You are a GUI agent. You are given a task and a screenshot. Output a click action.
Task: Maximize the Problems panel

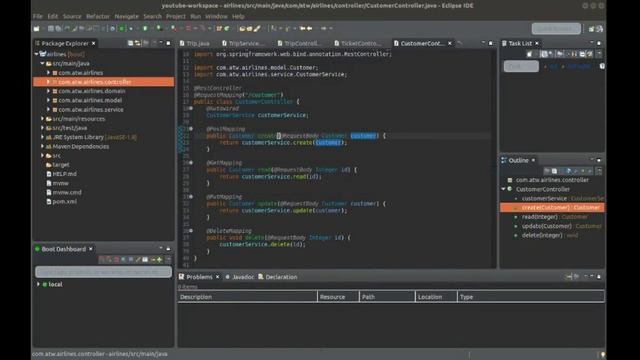click(x=599, y=277)
